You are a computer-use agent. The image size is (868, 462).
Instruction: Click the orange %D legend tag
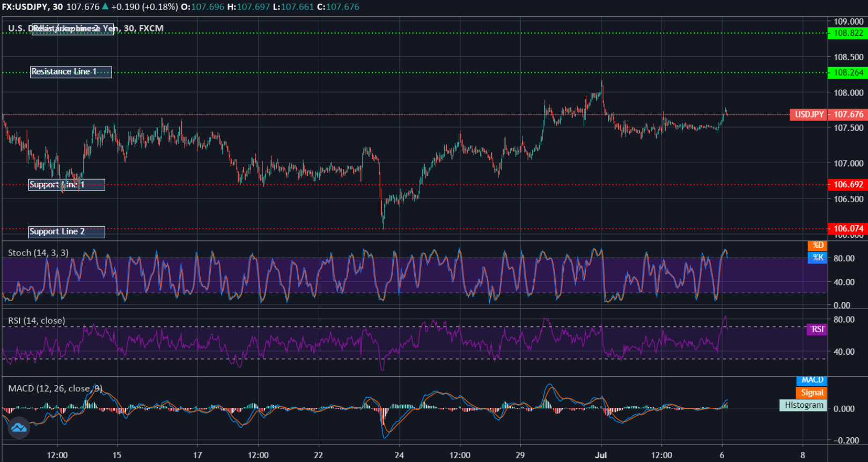818,245
